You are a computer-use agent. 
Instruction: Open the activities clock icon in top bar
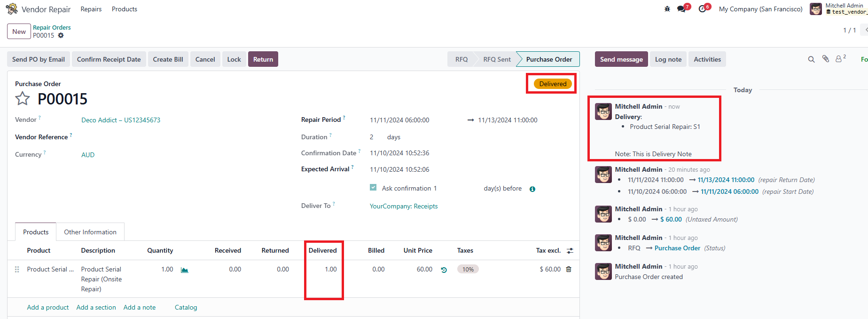[x=702, y=9]
